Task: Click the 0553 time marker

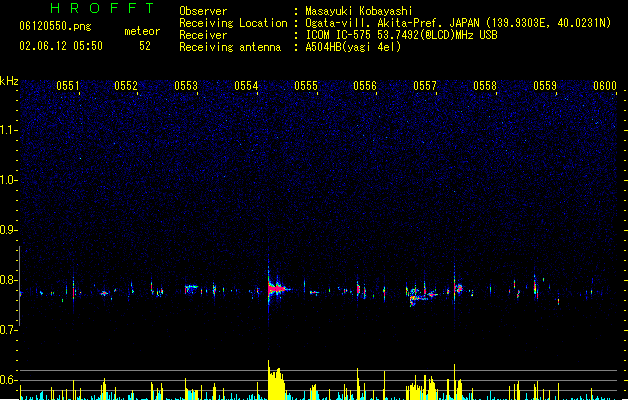Action: tap(186, 86)
